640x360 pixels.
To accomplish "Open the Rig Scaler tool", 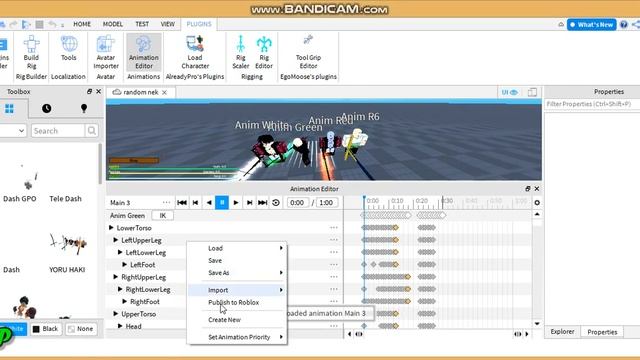I will click(240, 52).
